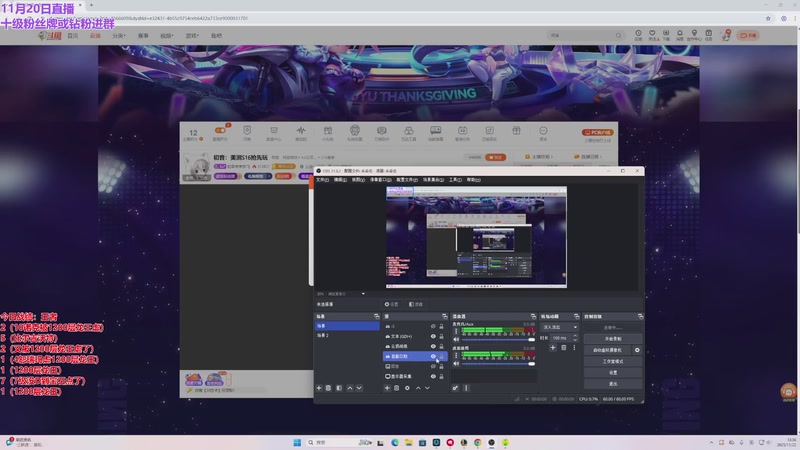Screen dimensions: 800x450
Task: Click the Douyu header search field
Action: coord(586,35)
